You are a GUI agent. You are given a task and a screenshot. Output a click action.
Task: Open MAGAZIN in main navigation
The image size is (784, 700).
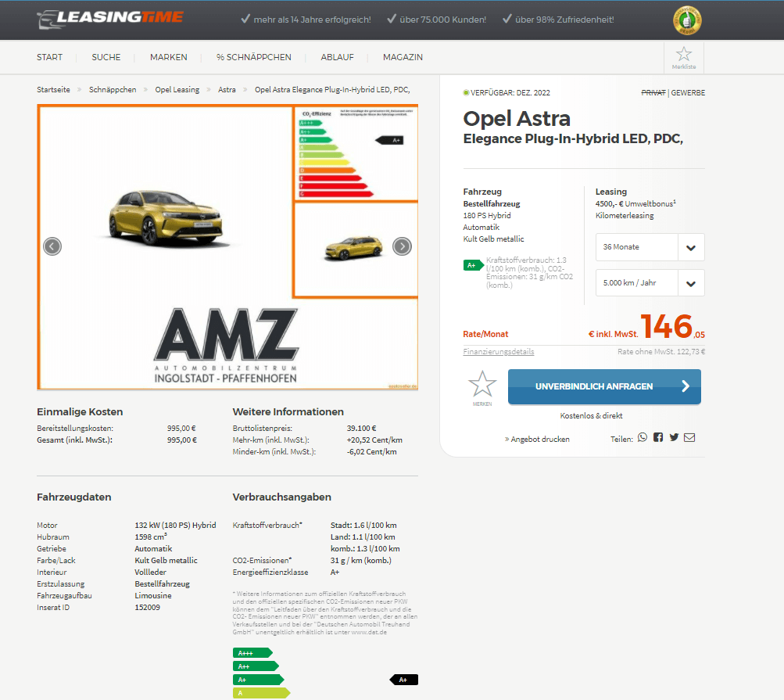[403, 57]
